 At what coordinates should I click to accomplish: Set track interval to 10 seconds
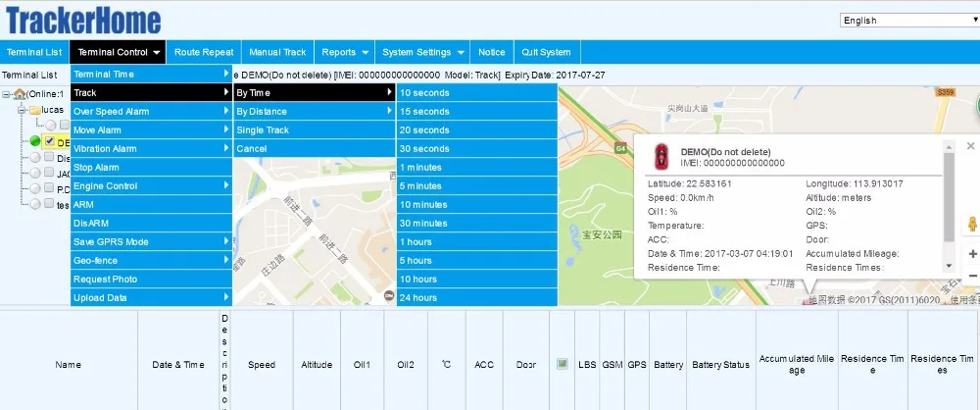[x=477, y=92]
